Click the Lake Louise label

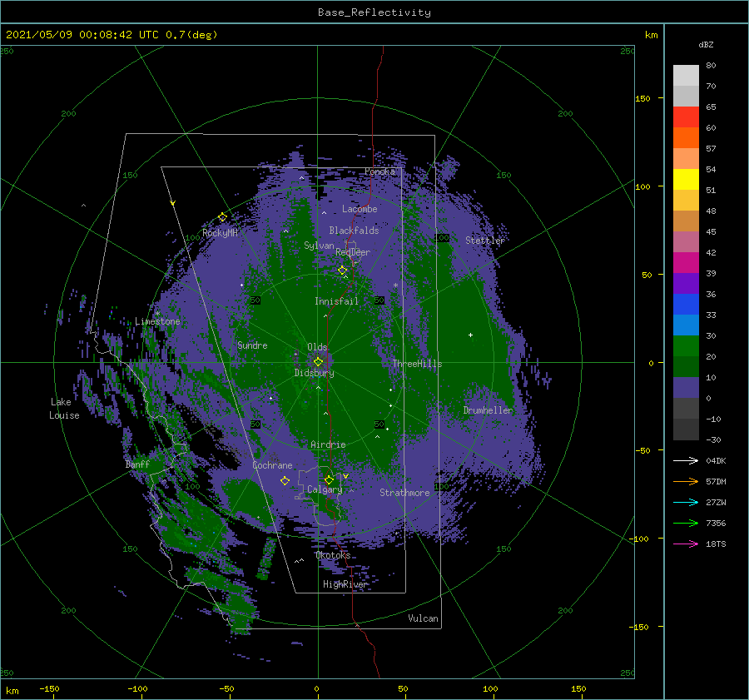click(x=64, y=409)
